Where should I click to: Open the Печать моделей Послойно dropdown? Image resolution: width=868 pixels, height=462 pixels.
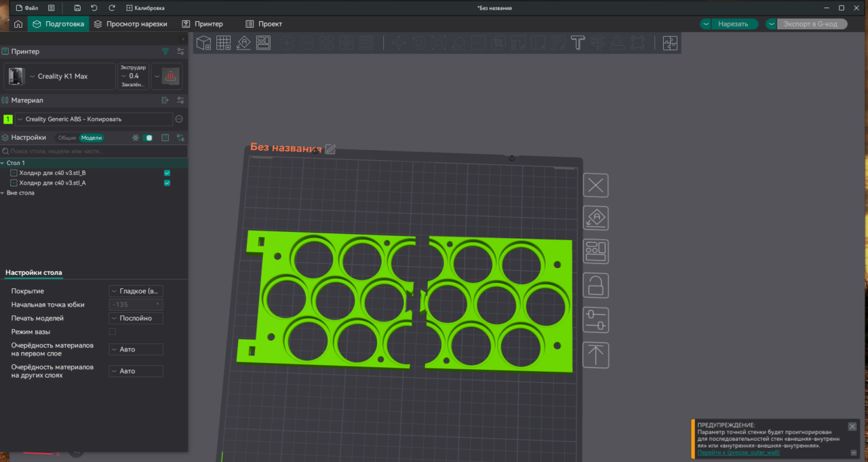(136, 318)
